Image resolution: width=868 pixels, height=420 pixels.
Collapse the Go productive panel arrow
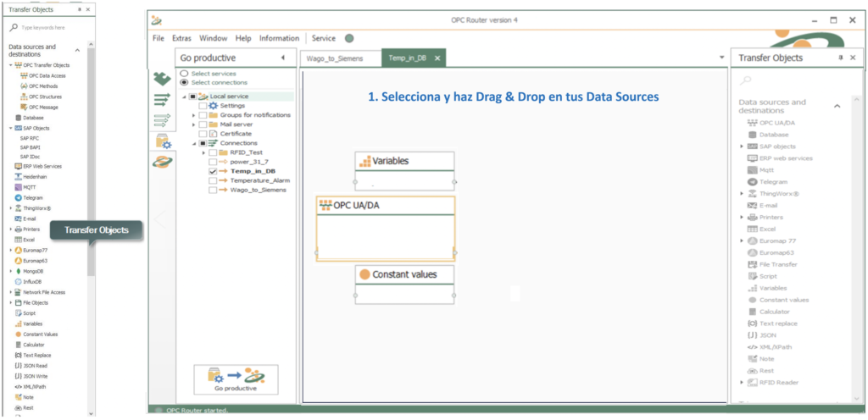click(x=283, y=58)
